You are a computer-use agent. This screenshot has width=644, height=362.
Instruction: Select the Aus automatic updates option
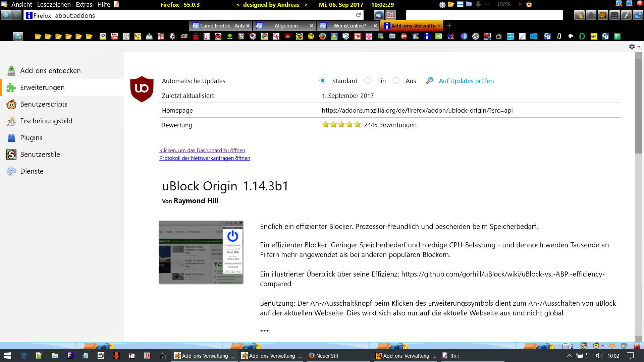(396, 80)
